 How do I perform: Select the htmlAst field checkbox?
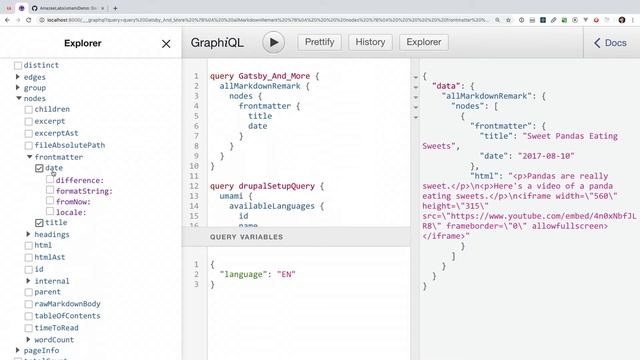[x=29, y=258]
